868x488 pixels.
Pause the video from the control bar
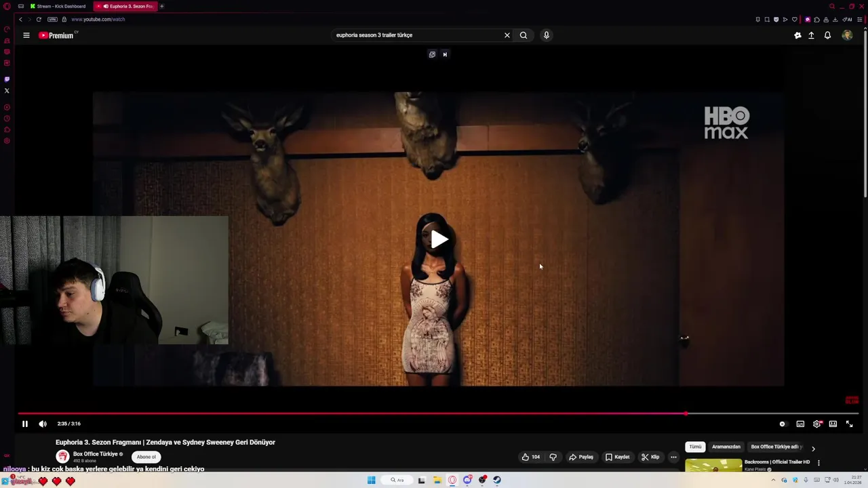coord(25,424)
